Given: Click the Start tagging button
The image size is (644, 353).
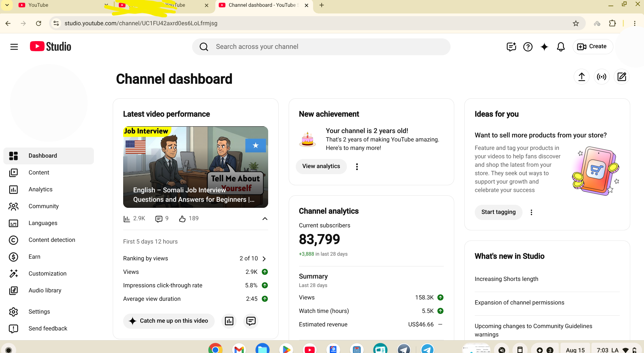Looking at the screenshot, I should point(498,212).
